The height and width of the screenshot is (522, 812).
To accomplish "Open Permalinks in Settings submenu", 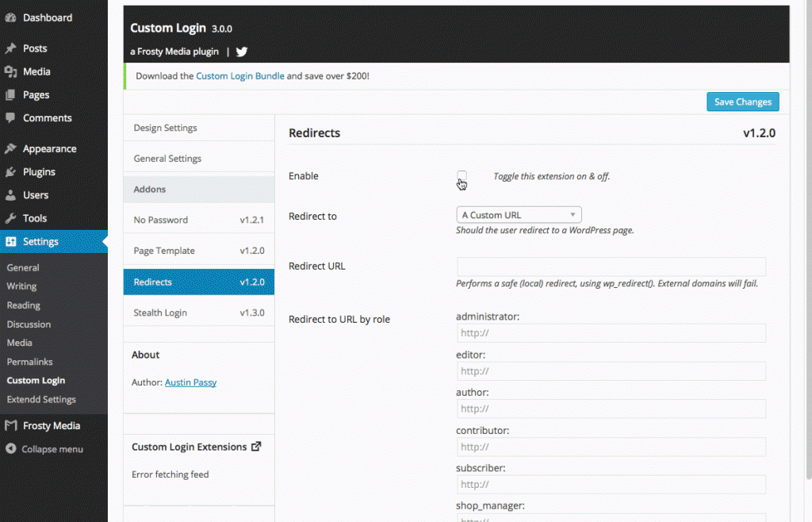I will pos(29,362).
